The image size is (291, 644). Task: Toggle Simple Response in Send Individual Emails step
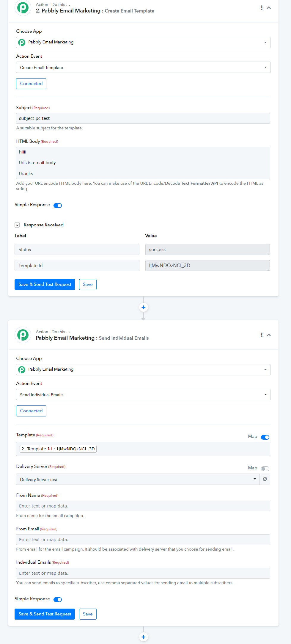click(x=58, y=600)
